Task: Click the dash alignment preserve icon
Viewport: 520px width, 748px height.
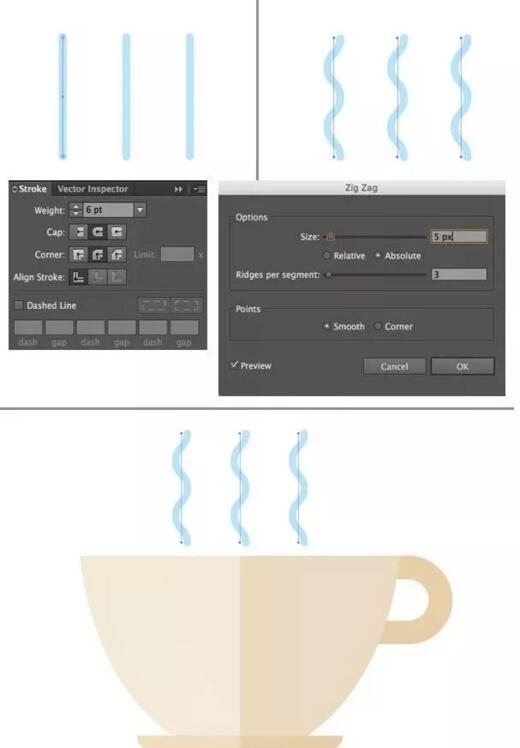Action: coord(154,305)
